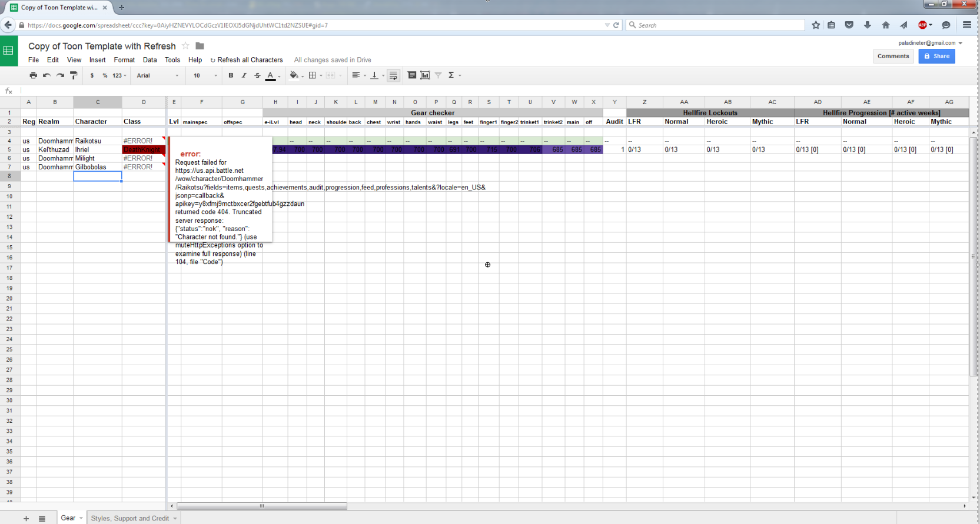Open the browser downloads panel
Image resolution: width=980 pixels, height=524 pixels.
(868, 25)
